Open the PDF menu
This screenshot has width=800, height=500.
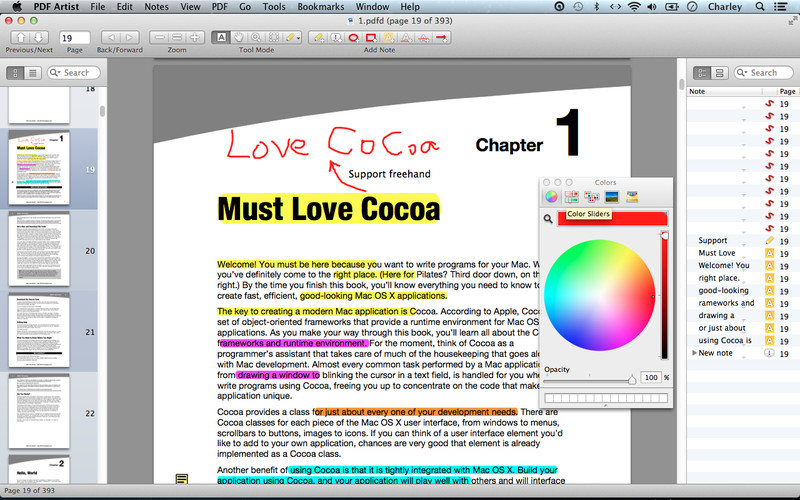click(x=219, y=7)
